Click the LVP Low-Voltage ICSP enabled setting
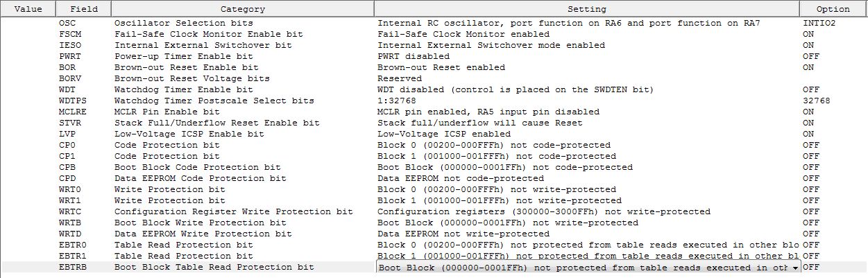This screenshot has height=278, width=868. tap(588, 134)
